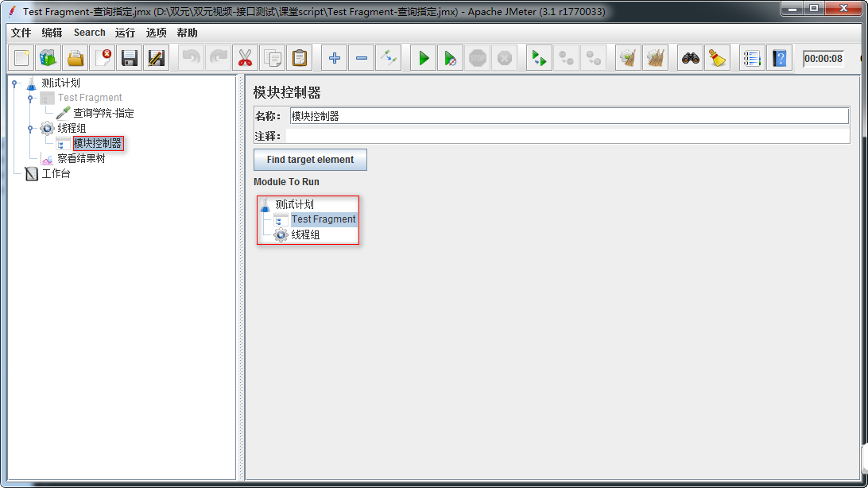Open Search with the binoculars icon
The height and width of the screenshot is (488, 868).
tap(690, 58)
